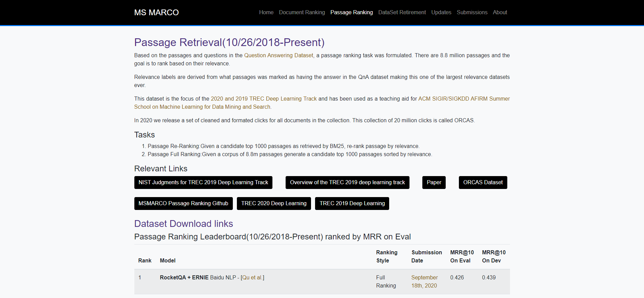Click the Rank column header
644x298 pixels.
point(145,260)
